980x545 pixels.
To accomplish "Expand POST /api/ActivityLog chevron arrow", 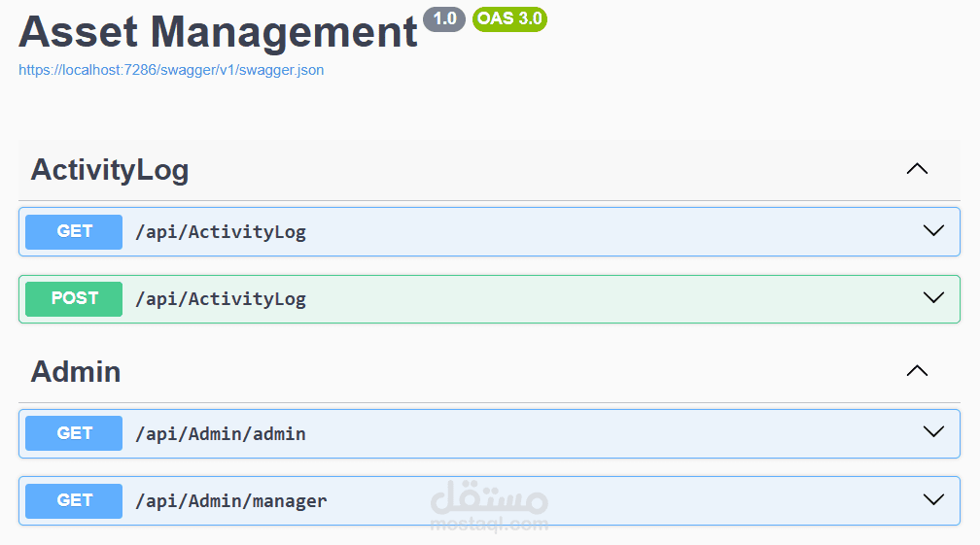I will tap(933, 298).
